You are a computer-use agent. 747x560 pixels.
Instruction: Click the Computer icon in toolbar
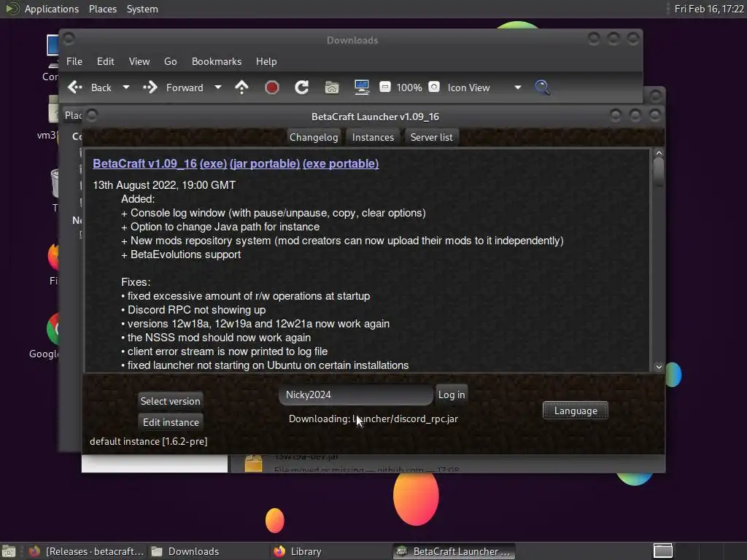pyautogui.click(x=362, y=87)
